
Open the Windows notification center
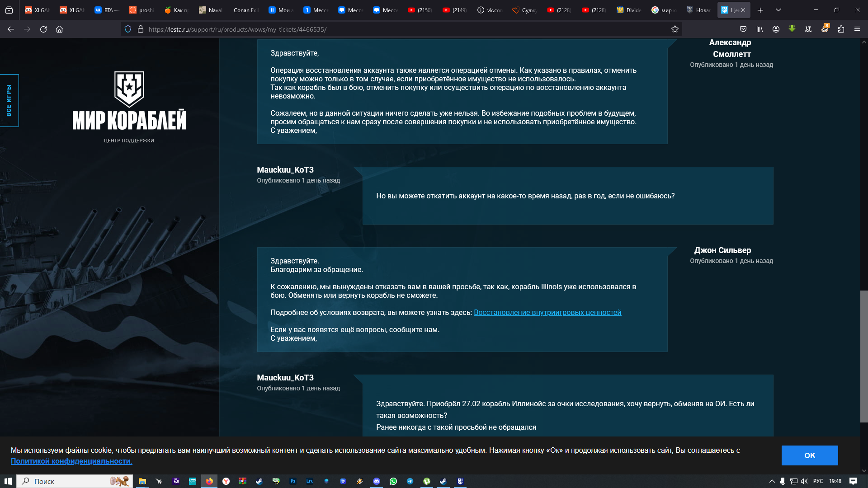pos(853,481)
